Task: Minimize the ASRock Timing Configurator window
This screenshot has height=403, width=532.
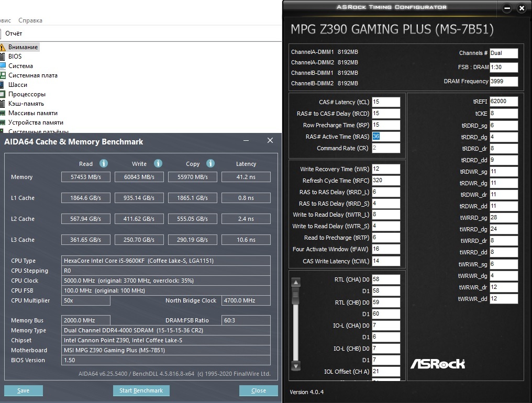Action: pos(507,8)
